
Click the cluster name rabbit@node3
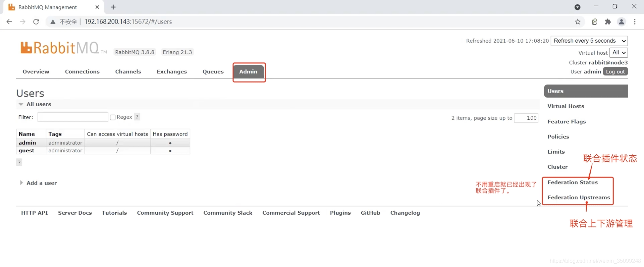coord(608,62)
